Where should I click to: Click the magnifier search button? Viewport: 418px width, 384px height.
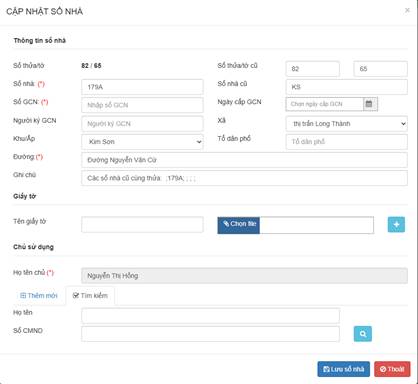point(363,334)
